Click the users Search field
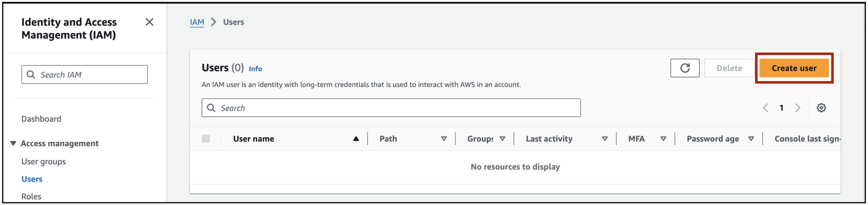This screenshot has height=205, width=868. [399, 108]
